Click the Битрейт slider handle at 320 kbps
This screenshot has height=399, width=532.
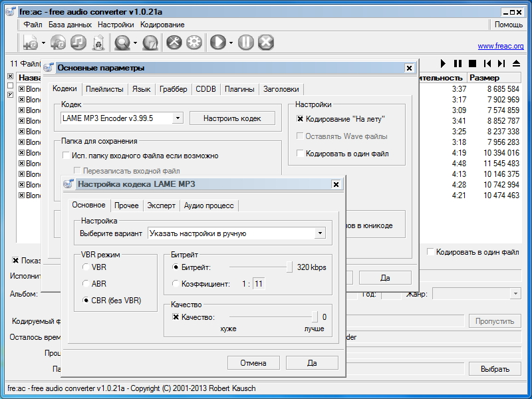coord(289,267)
